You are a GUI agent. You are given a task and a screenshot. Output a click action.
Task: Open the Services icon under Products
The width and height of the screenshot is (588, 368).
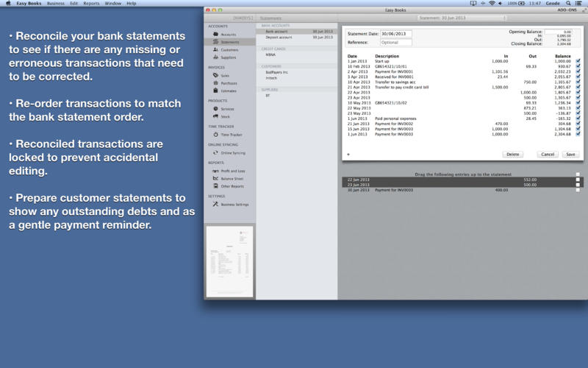click(x=215, y=108)
